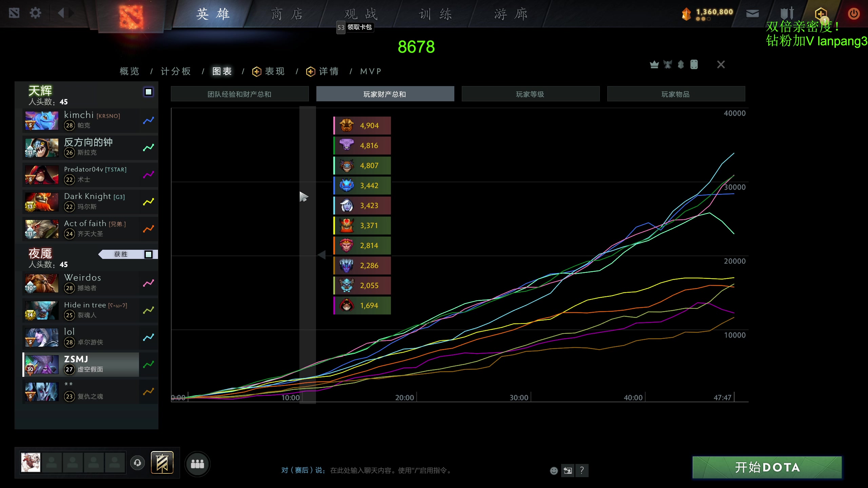Open the emoticon smiley picker

click(554, 470)
